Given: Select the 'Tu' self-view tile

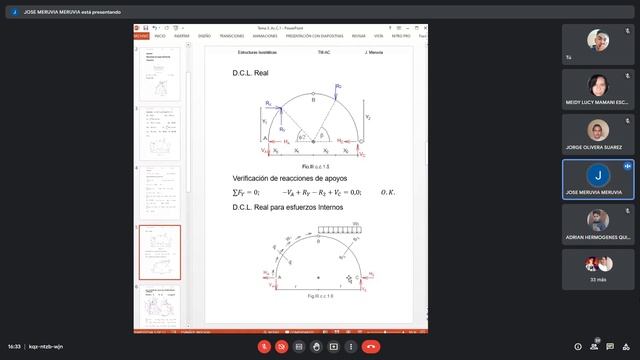Looking at the screenshot, I should 598,44.
